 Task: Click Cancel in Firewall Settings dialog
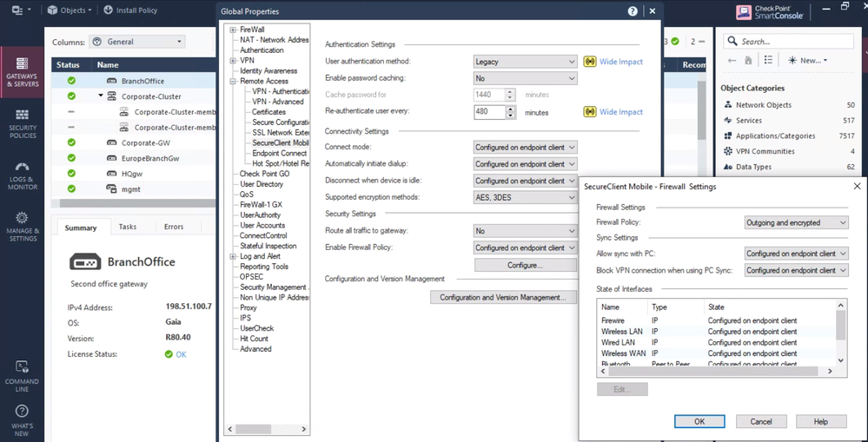[761, 421]
